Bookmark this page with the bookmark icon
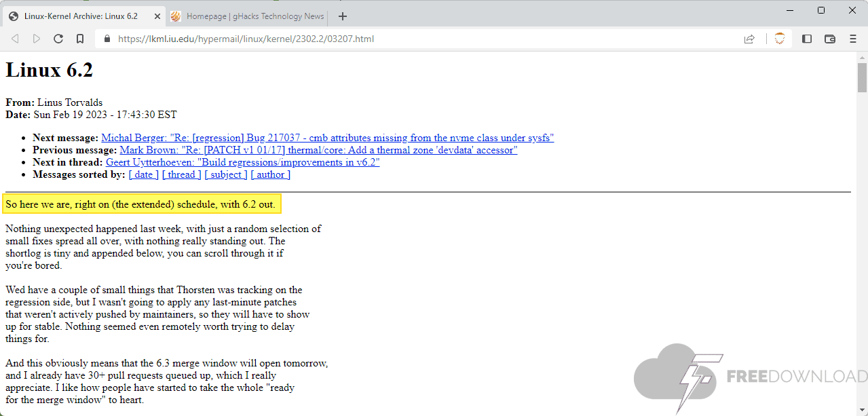Image resolution: width=868 pixels, height=416 pixels. click(x=80, y=39)
